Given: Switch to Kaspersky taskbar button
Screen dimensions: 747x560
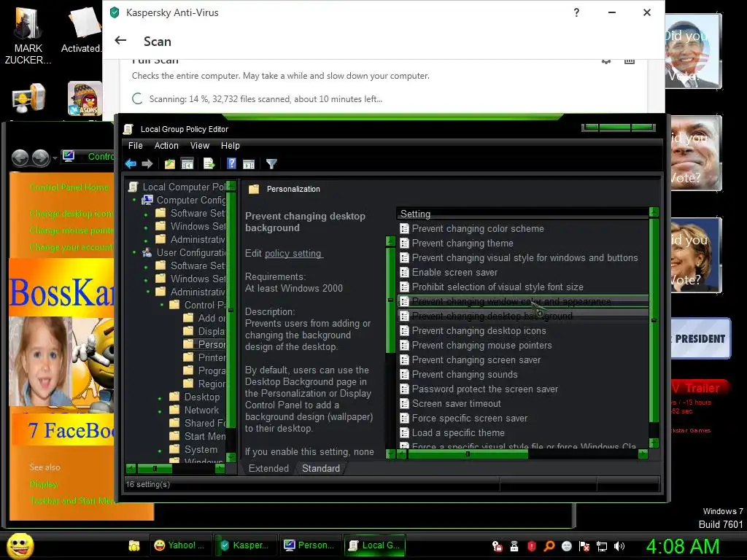Looking at the screenshot, I should pos(245,545).
